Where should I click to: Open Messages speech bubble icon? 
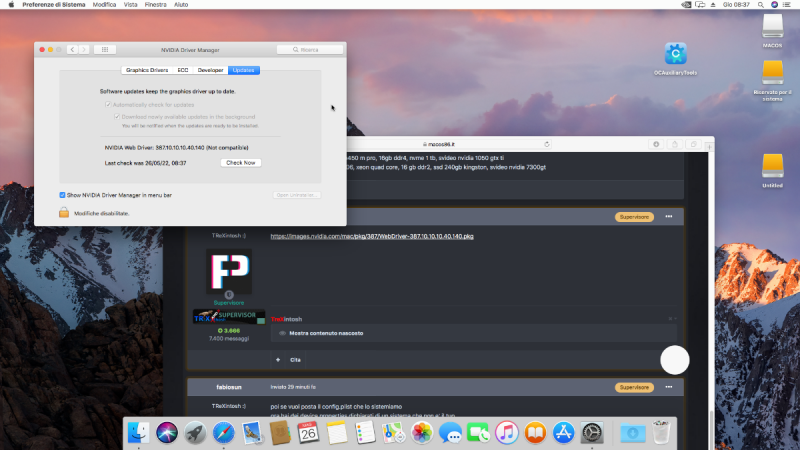click(x=450, y=433)
